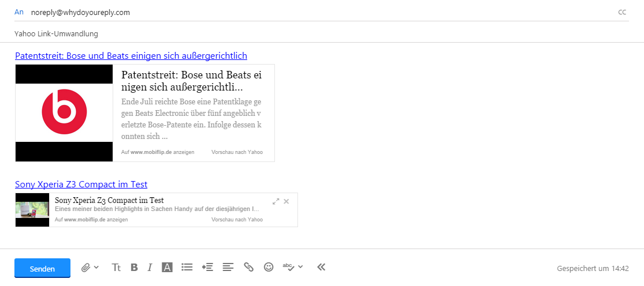Add CC recipients
Viewport: 644px width, 286px height.
pyautogui.click(x=622, y=12)
